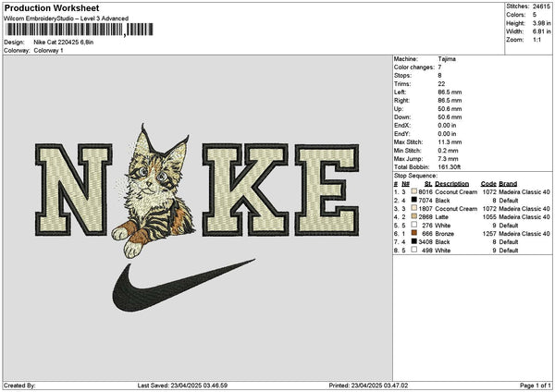Click the Latte color swatch
The width and height of the screenshot is (555, 392).
pos(413,216)
